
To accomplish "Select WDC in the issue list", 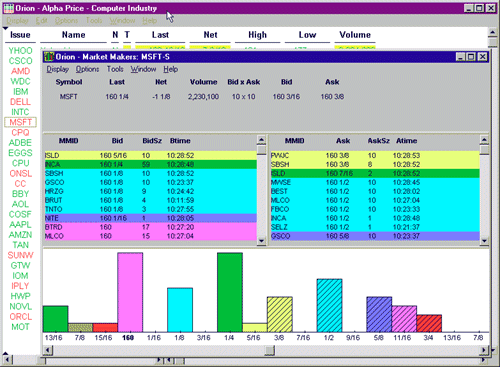I will click(20, 81).
